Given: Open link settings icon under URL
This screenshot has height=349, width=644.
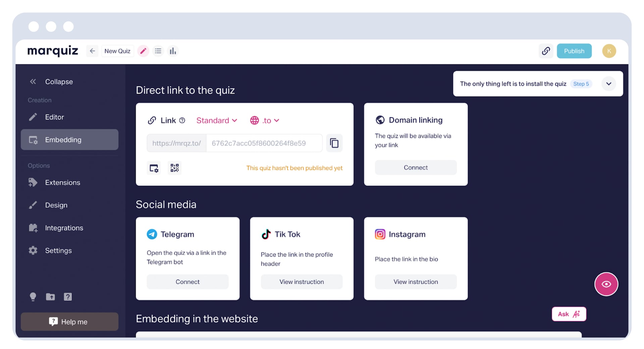Looking at the screenshot, I should coord(154,168).
